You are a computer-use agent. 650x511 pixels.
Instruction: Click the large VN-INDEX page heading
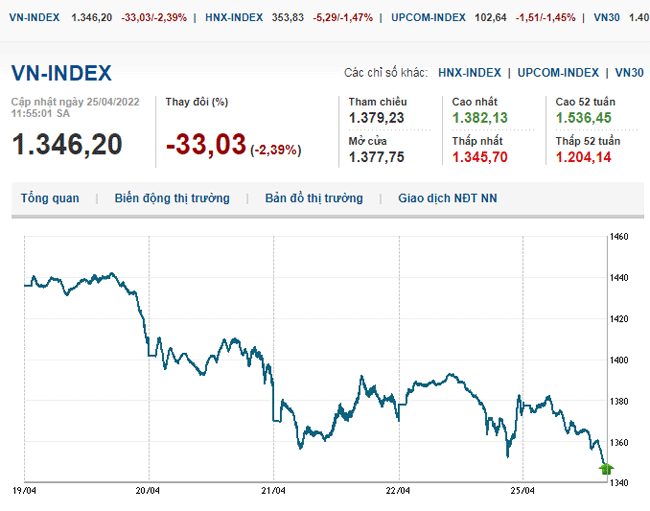(61, 73)
